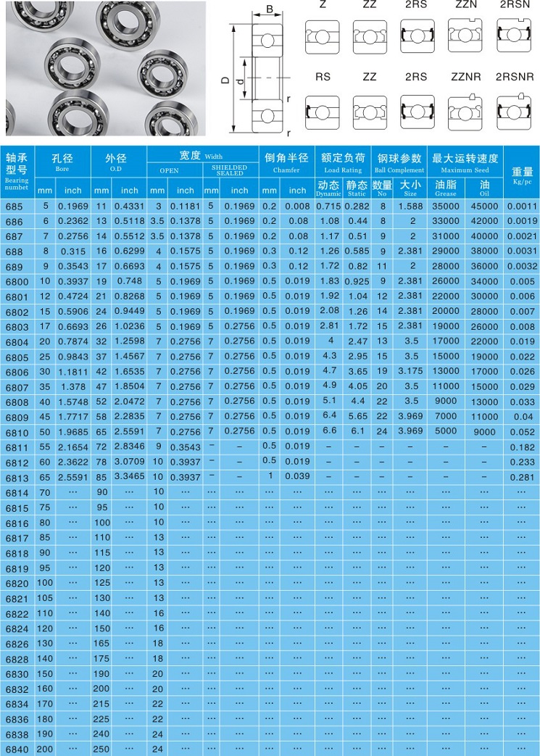Click the dimension label D on drawing
The width and height of the screenshot is (540, 756).
225,79
